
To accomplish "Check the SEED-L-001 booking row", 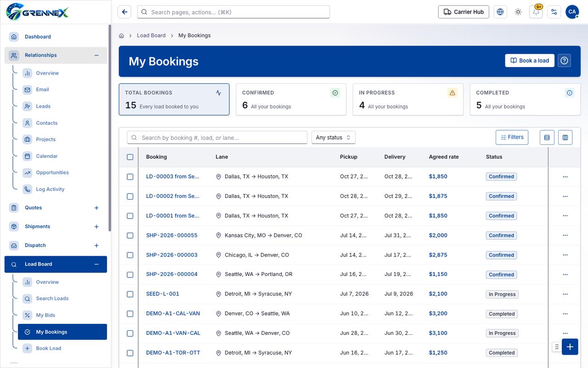I will (x=130, y=294).
